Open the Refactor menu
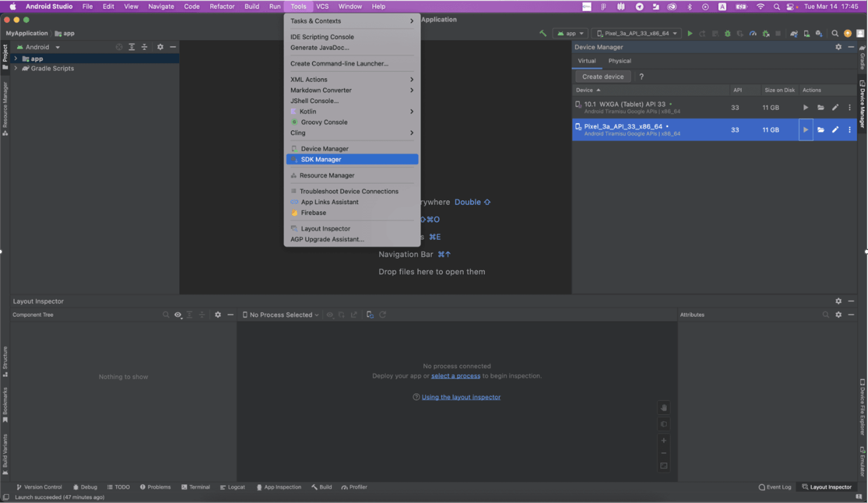The height and width of the screenshot is (503, 868). click(x=222, y=7)
